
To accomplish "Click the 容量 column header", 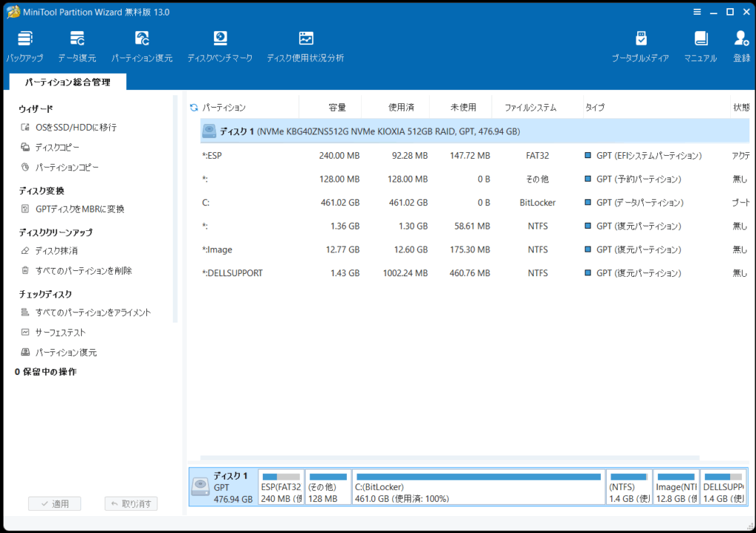I will click(x=337, y=108).
